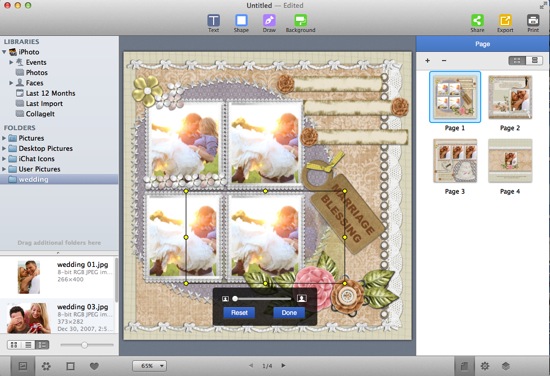Click the photo crop zoom slider
This screenshot has width=550, height=376.
[263, 298]
